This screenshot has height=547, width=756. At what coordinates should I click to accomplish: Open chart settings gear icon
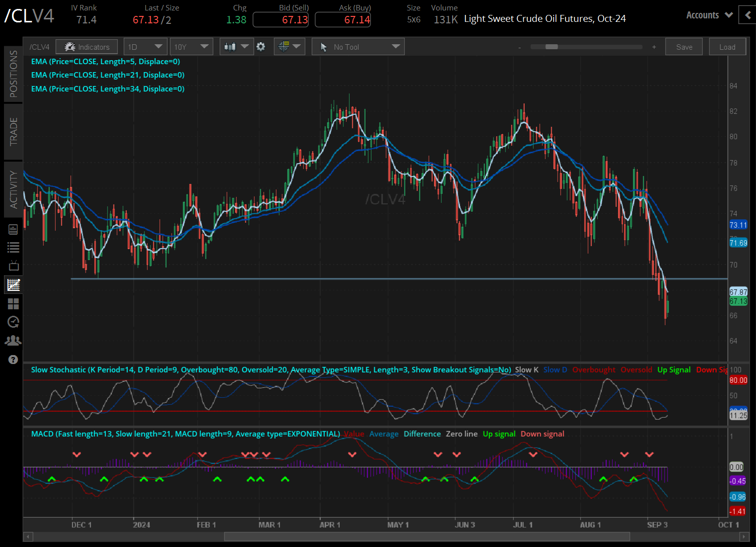click(x=261, y=47)
